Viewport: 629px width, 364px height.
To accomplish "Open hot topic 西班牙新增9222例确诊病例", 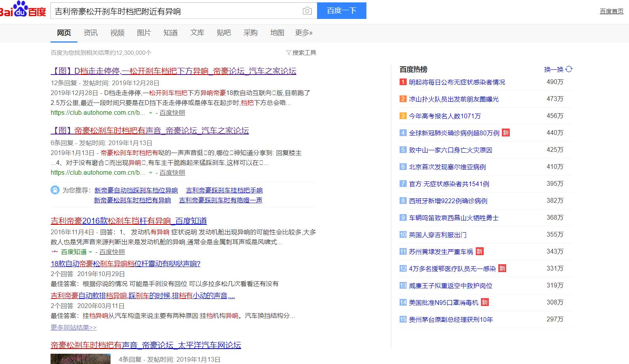I will click(448, 201).
